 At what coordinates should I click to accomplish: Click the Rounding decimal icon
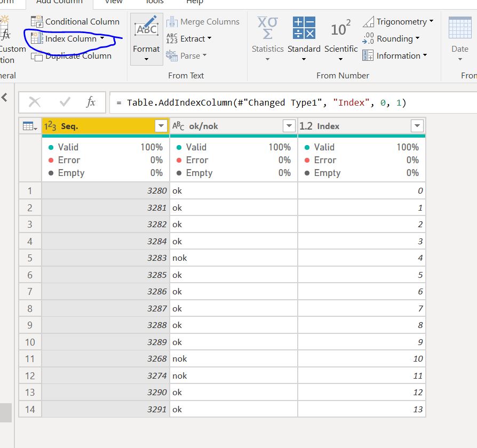click(368, 38)
